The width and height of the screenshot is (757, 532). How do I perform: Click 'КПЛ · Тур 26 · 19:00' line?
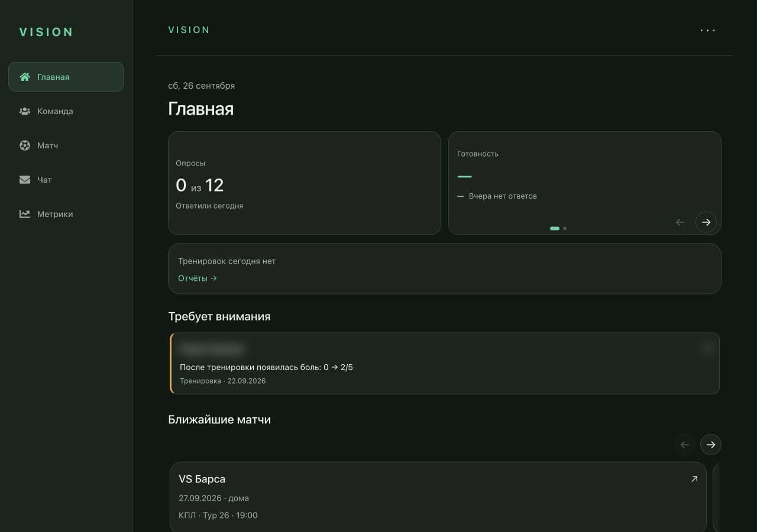click(x=218, y=515)
